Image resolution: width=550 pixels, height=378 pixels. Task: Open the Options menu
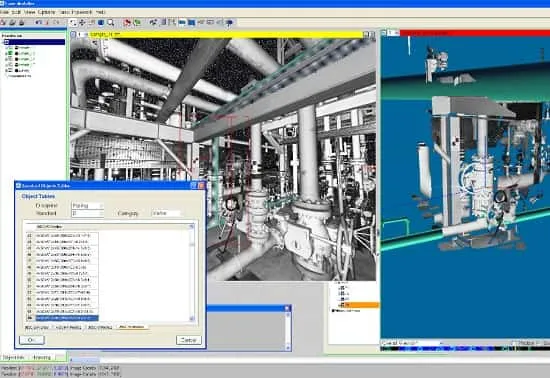click(x=46, y=12)
